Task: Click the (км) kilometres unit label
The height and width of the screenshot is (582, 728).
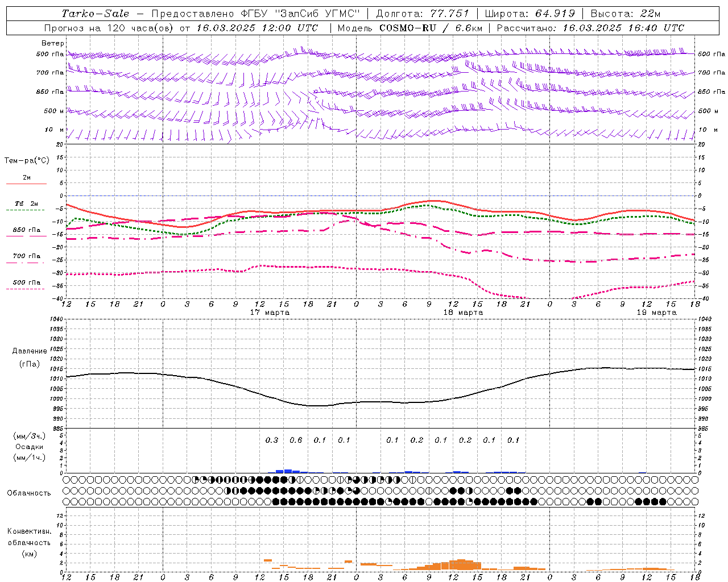Action: pyautogui.click(x=29, y=554)
